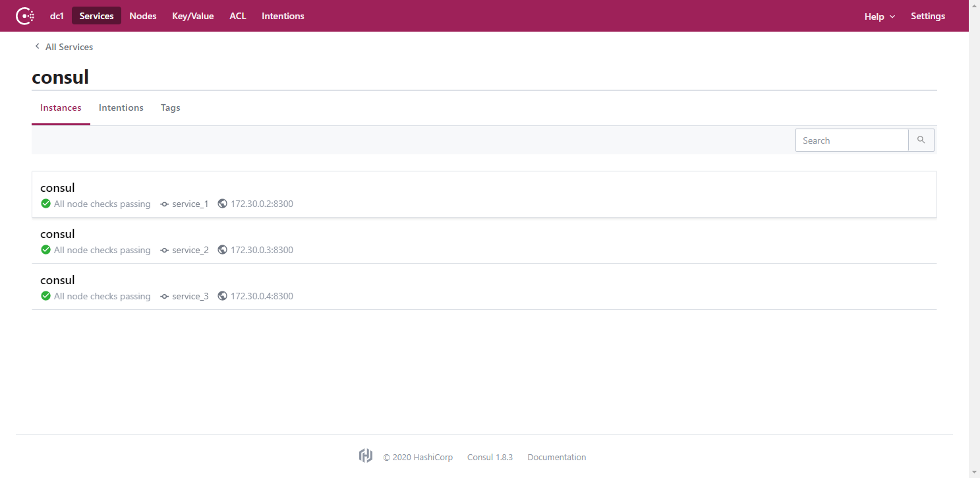Open the ACL page
The height and width of the screenshot is (478, 980).
[x=237, y=16]
